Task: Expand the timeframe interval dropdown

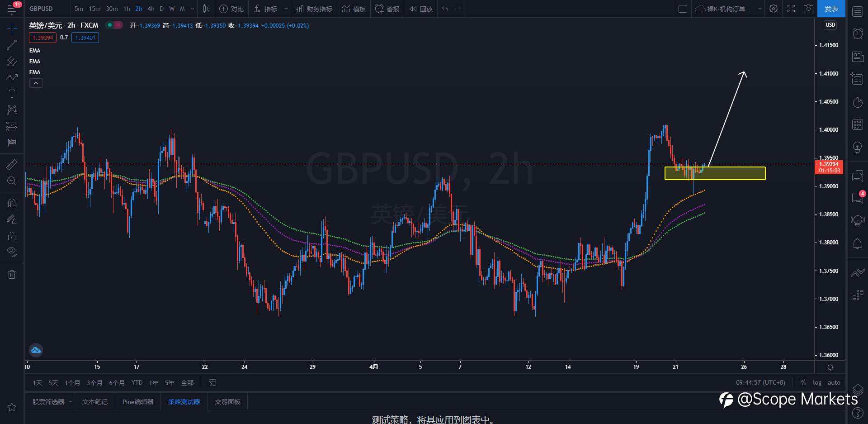Action: (x=193, y=9)
